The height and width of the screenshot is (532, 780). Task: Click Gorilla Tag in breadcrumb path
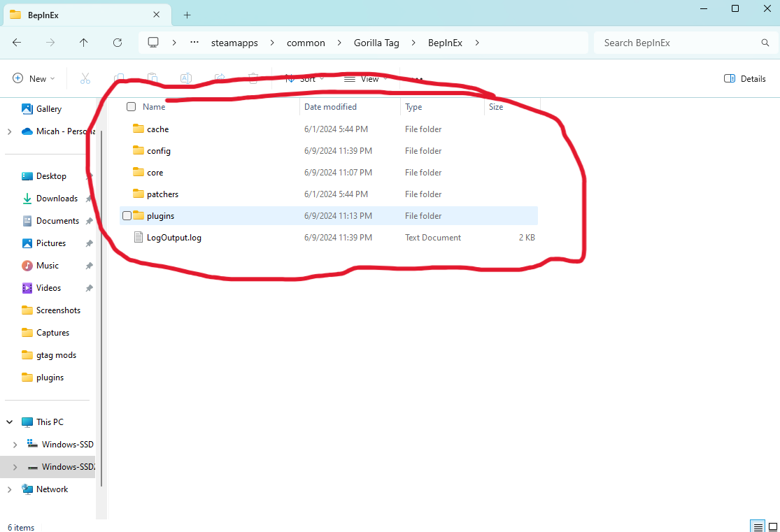coord(376,43)
